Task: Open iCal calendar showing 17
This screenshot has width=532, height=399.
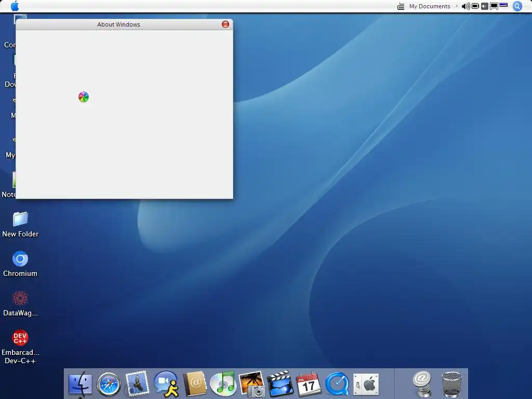Action: tap(309, 384)
